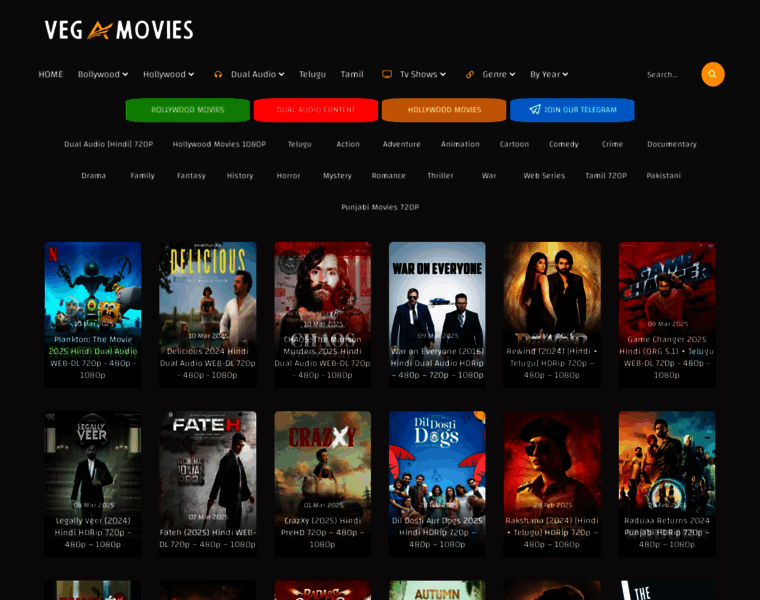Screen dimensions: 760x600
Task: Open the Telugu nav menu item
Action: click(312, 74)
